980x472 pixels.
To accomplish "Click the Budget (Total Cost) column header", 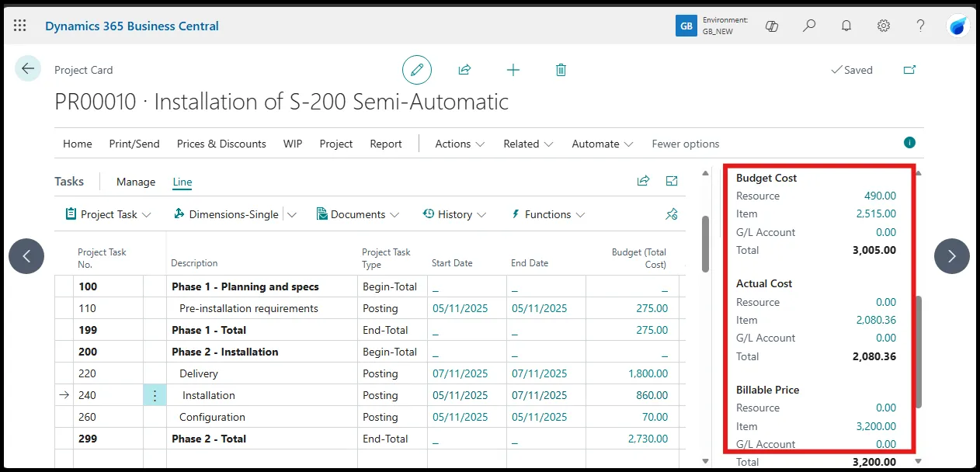I will point(638,258).
